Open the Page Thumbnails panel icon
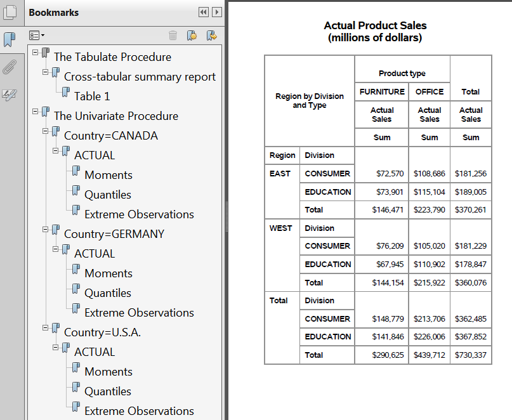 click(10, 12)
